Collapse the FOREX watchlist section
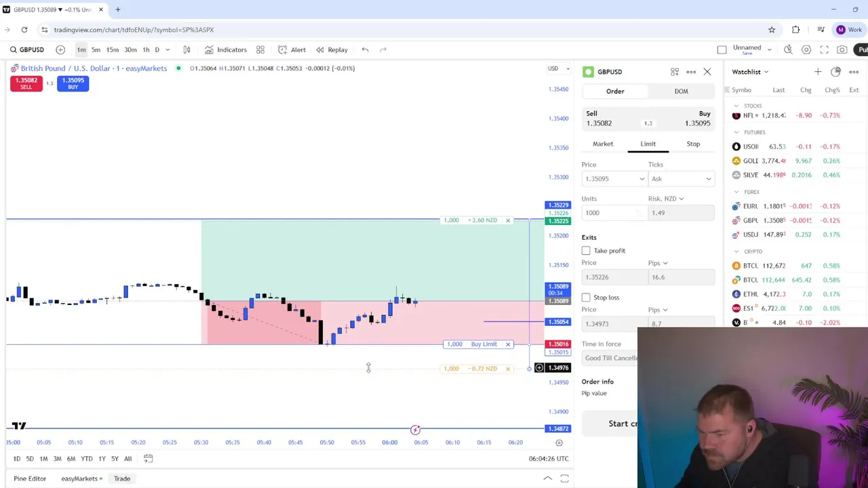This screenshot has height=488, width=868. coord(736,192)
